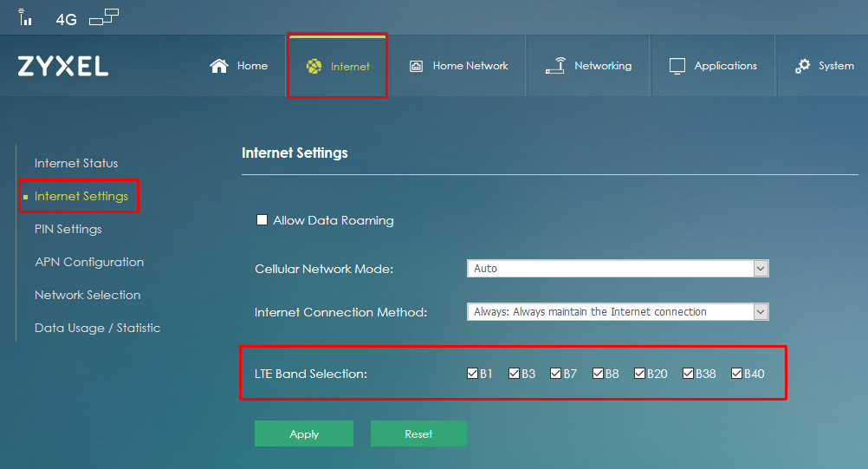Uncheck the B1 LTE band
The height and width of the screenshot is (469, 868).
tap(472, 374)
